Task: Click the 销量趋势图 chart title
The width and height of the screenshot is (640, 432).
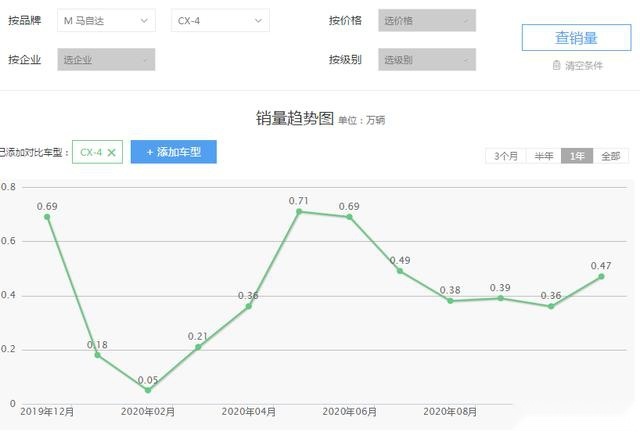Action: (295, 118)
